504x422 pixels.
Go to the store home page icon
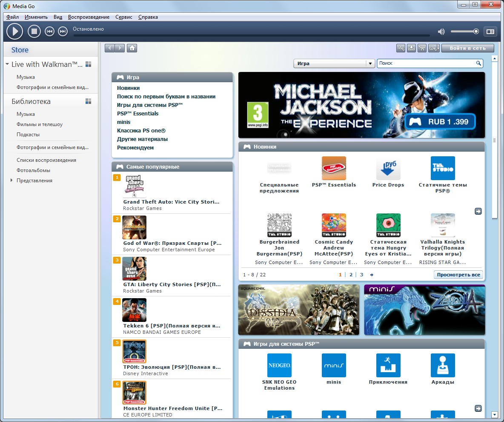132,48
